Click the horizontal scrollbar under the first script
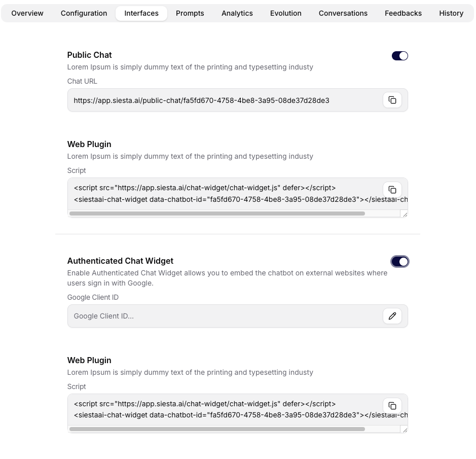The width and height of the screenshot is (476, 459). pos(218,214)
